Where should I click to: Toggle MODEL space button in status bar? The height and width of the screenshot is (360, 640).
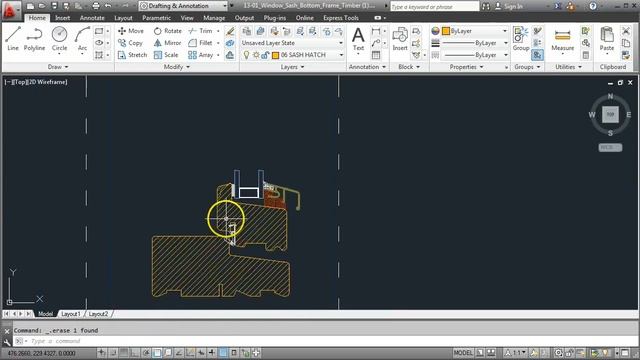coord(463,353)
